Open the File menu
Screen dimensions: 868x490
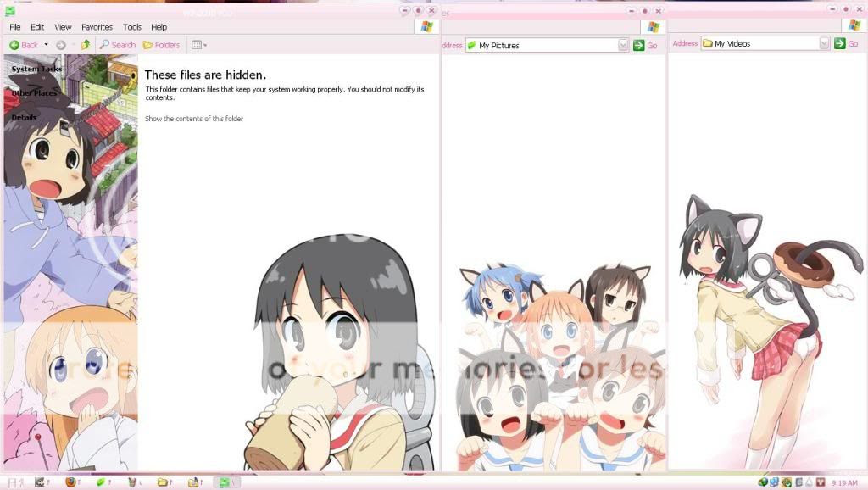pyautogui.click(x=15, y=27)
